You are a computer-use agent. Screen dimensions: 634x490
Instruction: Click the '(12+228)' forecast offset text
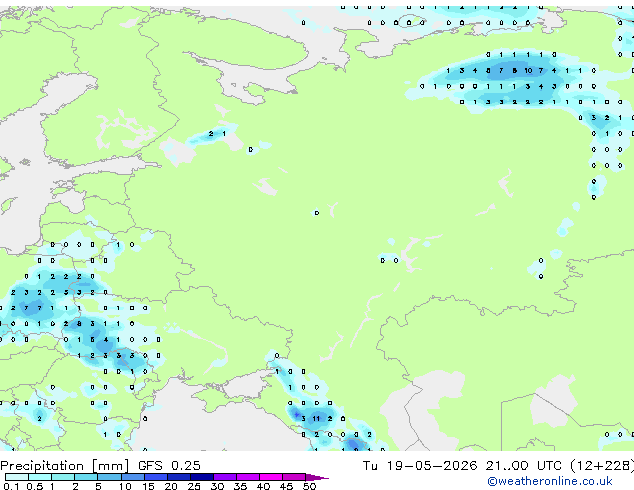click(602, 466)
